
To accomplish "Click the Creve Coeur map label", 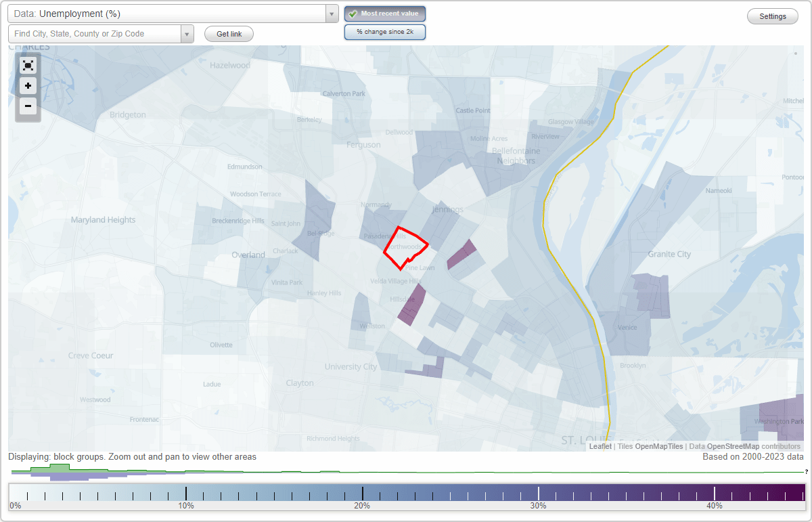I will 91,355.
